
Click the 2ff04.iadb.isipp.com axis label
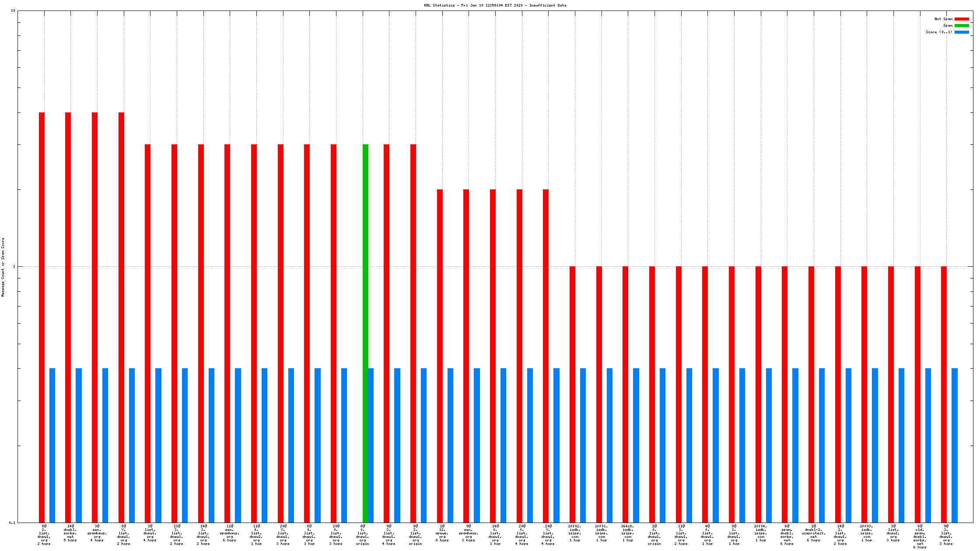pos(760,533)
